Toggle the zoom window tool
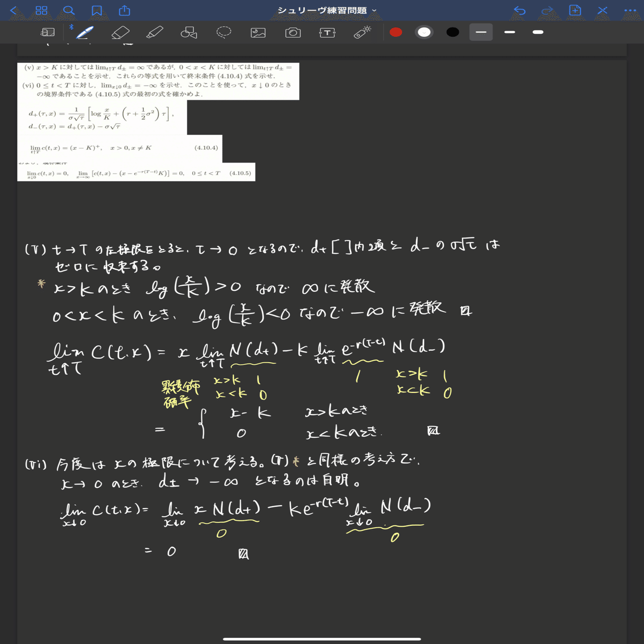 point(47,32)
